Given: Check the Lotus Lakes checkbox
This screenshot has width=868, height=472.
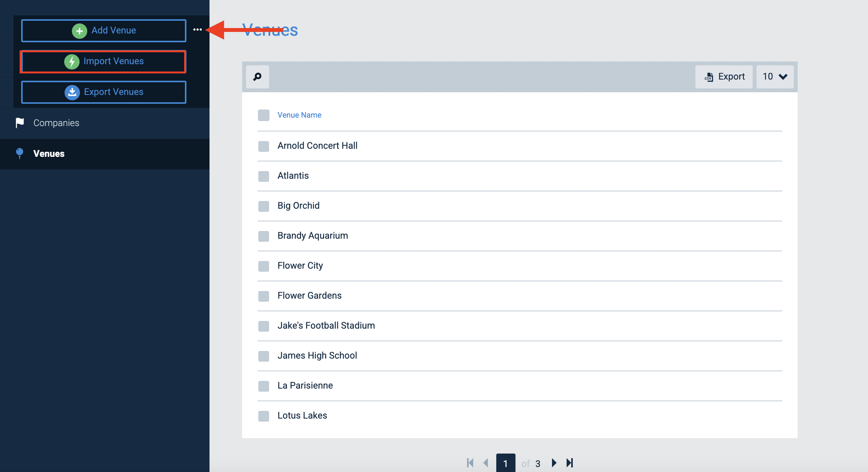Looking at the screenshot, I should click(x=264, y=416).
